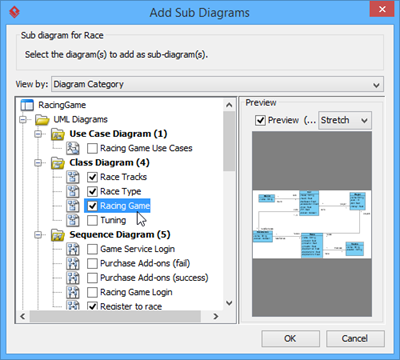The image size is (400, 360).
Task: Open the Stretch preview mode dropdown
Action: point(345,120)
